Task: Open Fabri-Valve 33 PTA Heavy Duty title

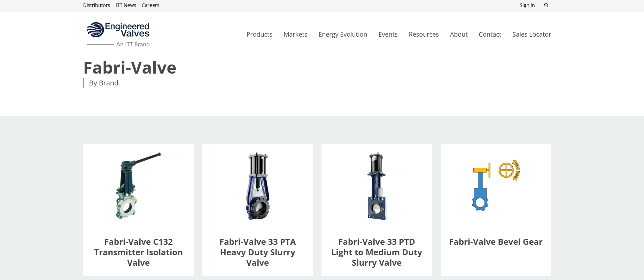Action: pyautogui.click(x=258, y=252)
